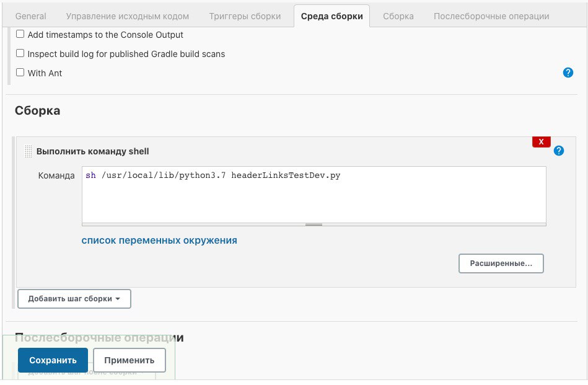Jump to Сборка tab
This screenshot has width=588, height=385.
pos(398,16)
